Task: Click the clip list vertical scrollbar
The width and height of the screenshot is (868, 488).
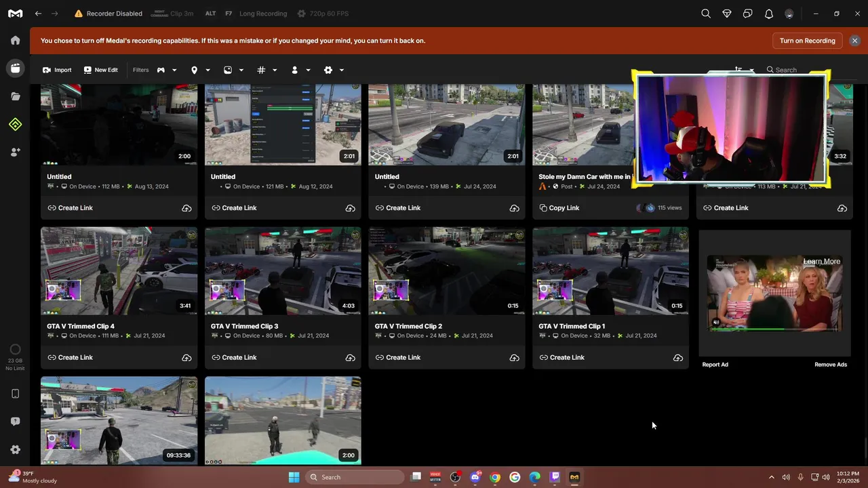Action: coord(865,447)
